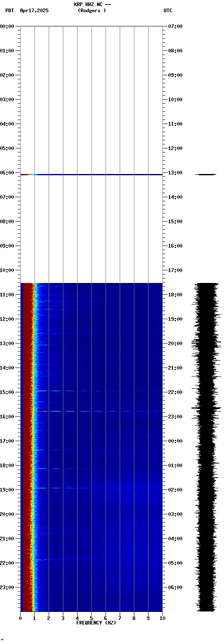Click the 18:00 PDT time label
224x644 pixels.
click(x=7, y=466)
